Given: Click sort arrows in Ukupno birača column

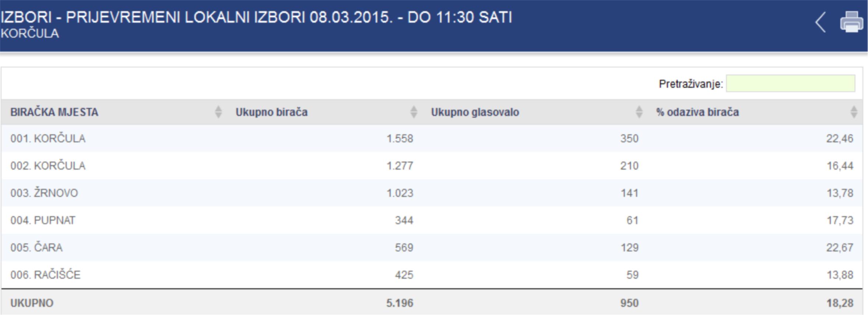Looking at the screenshot, I should [x=414, y=112].
